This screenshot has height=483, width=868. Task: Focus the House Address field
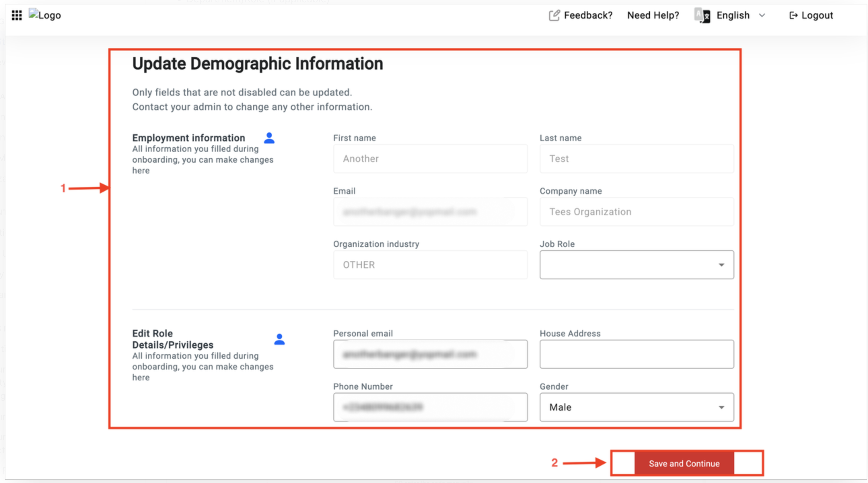coord(637,354)
